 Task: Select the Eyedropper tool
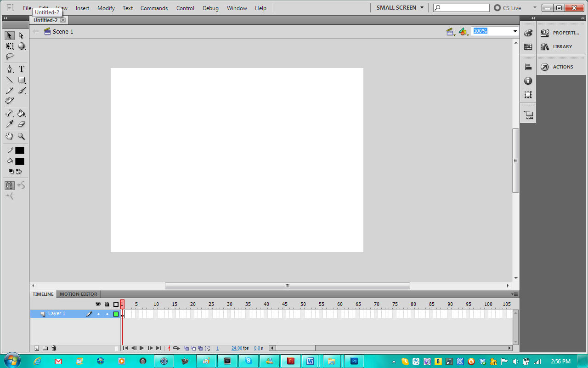[9, 124]
